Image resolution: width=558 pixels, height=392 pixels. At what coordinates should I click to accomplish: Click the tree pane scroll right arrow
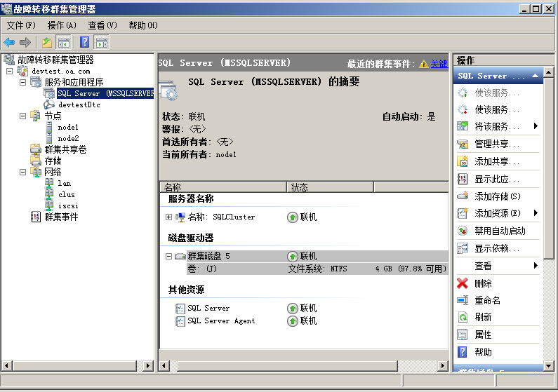tap(148, 365)
